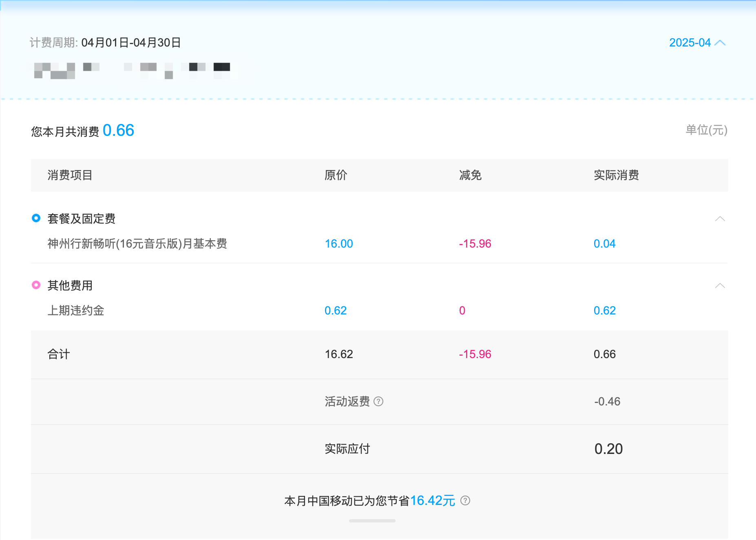This screenshot has width=756, height=540.
Task: Click the 原价 column header
Action: [x=336, y=175]
